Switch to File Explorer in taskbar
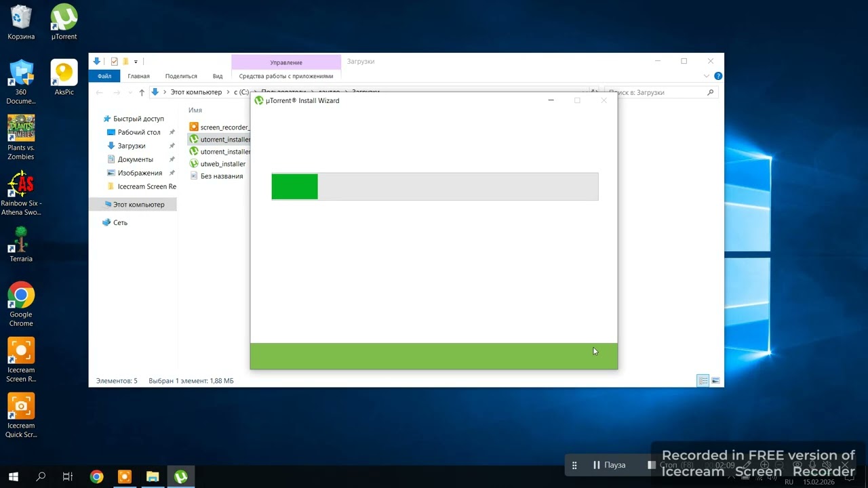Image resolution: width=868 pixels, height=488 pixels. tap(153, 476)
